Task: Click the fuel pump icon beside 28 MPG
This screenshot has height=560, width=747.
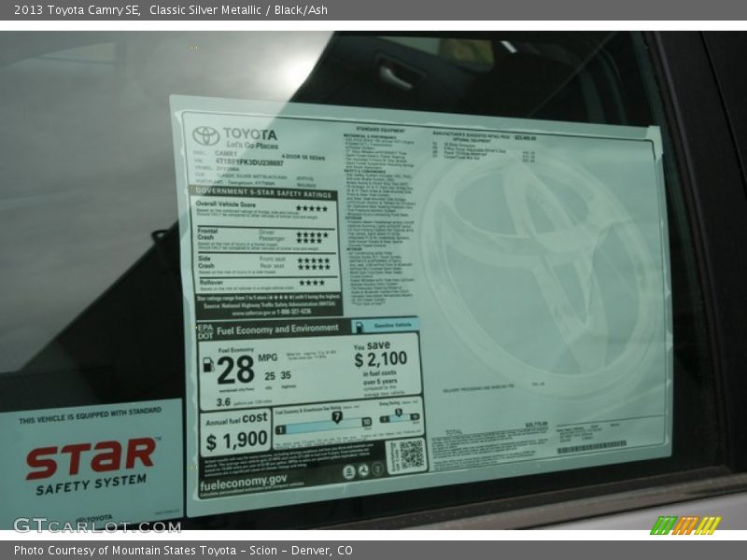Action: pos(208,365)
